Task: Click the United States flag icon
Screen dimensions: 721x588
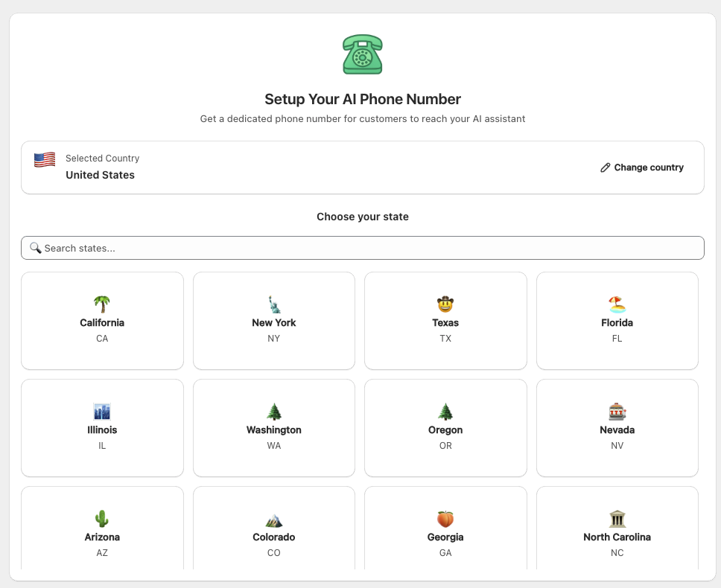Action: pos(45,160)
